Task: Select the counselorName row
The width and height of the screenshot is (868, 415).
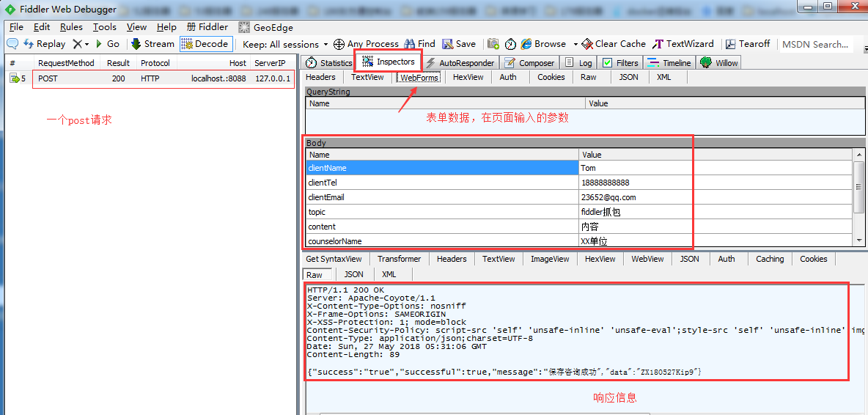Action: coord(580,240)
